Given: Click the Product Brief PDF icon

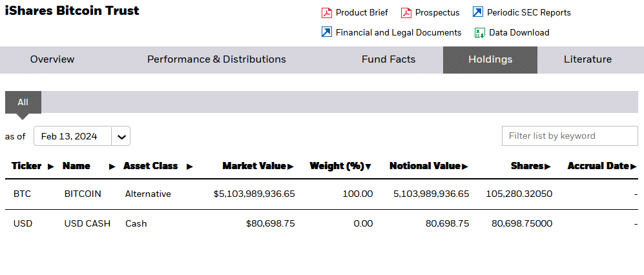Looking at the screenshot, I should click(326, 13).
